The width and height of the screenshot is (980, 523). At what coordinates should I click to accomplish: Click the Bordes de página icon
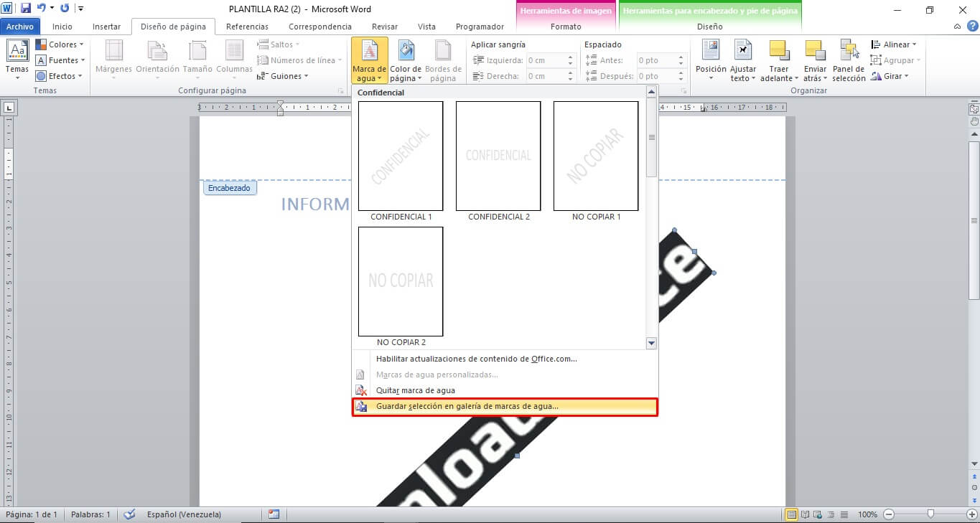point(443,50)
